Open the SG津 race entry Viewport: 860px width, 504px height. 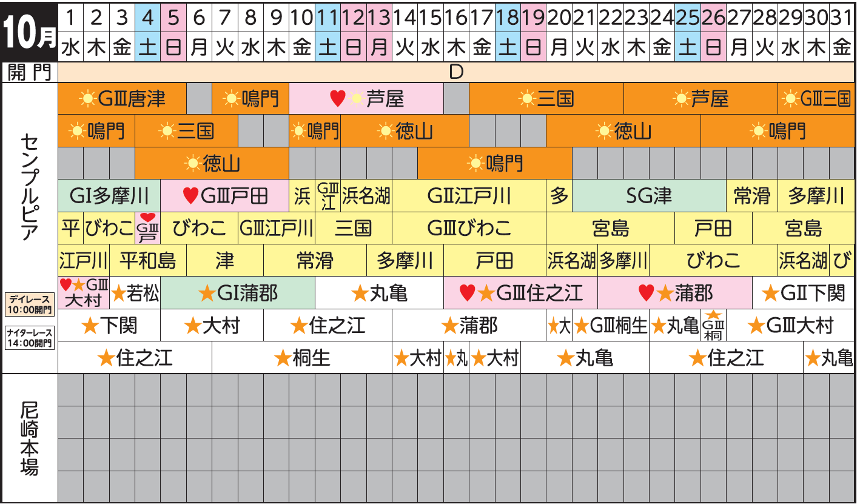pyautogui.click(x=649, y=196)
